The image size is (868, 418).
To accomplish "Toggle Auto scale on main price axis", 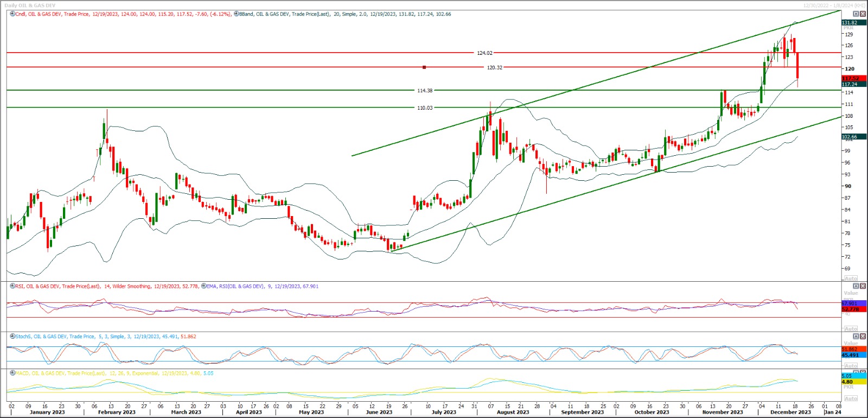I will (851, 278).
